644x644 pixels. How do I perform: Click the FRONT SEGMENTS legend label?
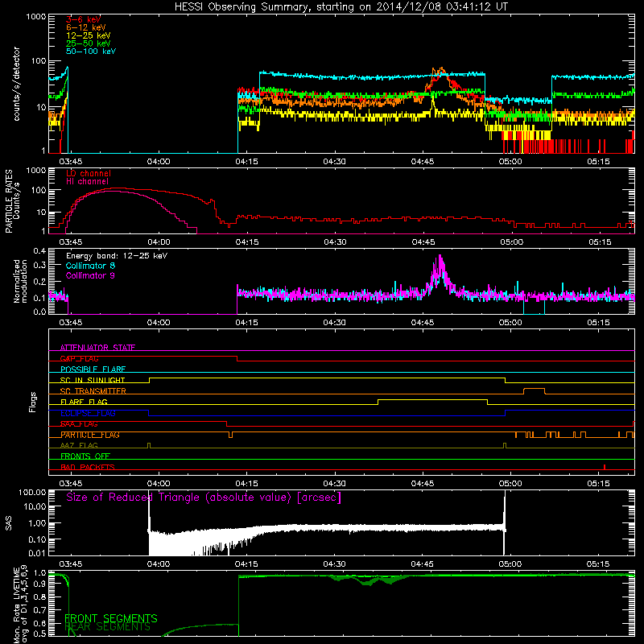pos(111,618)
